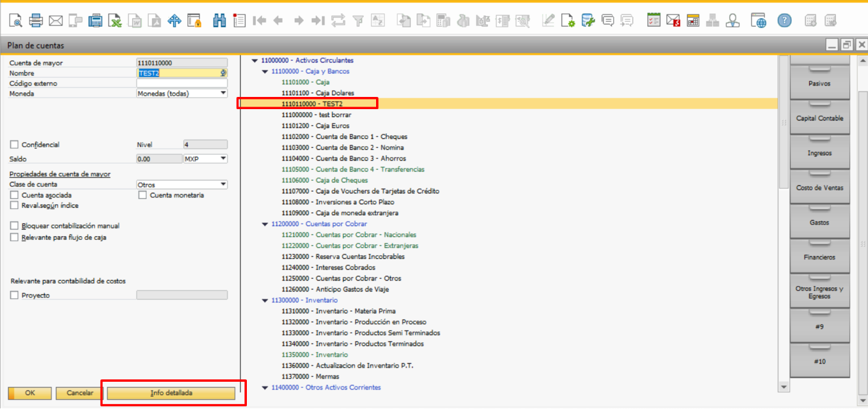Send document by email envelope icon
The width and height of the screenshot is (868, 409).
56,21
